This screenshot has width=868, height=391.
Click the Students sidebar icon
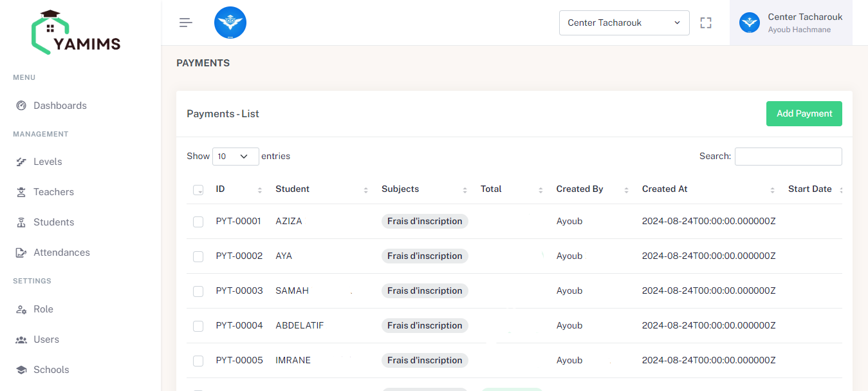21,222
